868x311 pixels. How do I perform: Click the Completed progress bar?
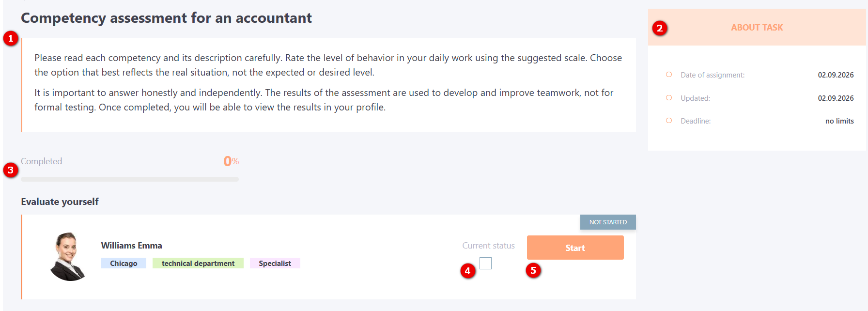point(130,179)
